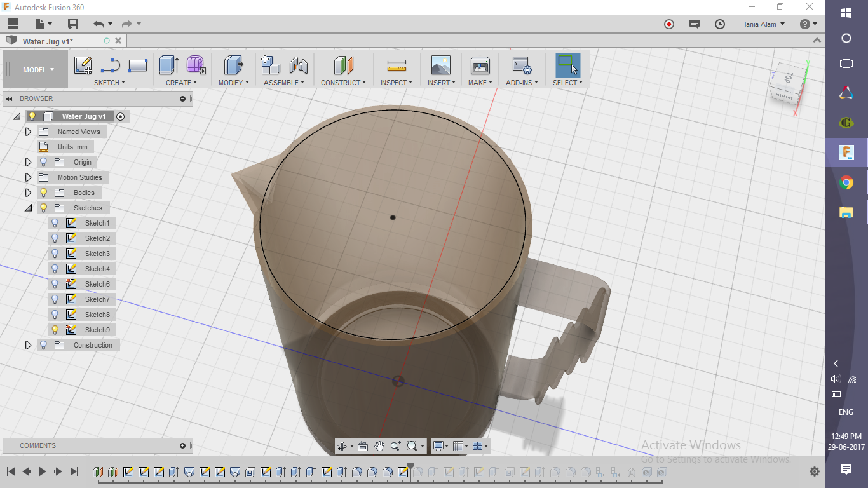Select the Press Pull modify icon
The height and width of the screenshot is (488, 868).
pos(233,65)
